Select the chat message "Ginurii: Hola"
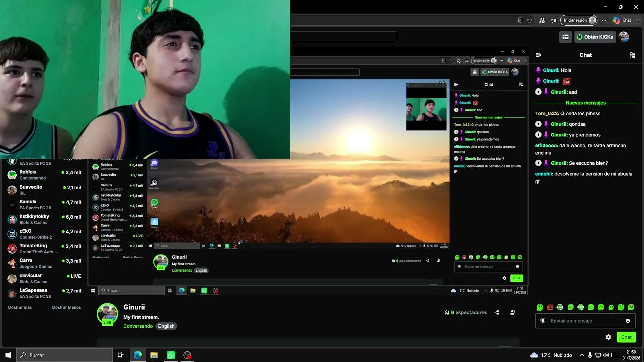 click(553, 70)
